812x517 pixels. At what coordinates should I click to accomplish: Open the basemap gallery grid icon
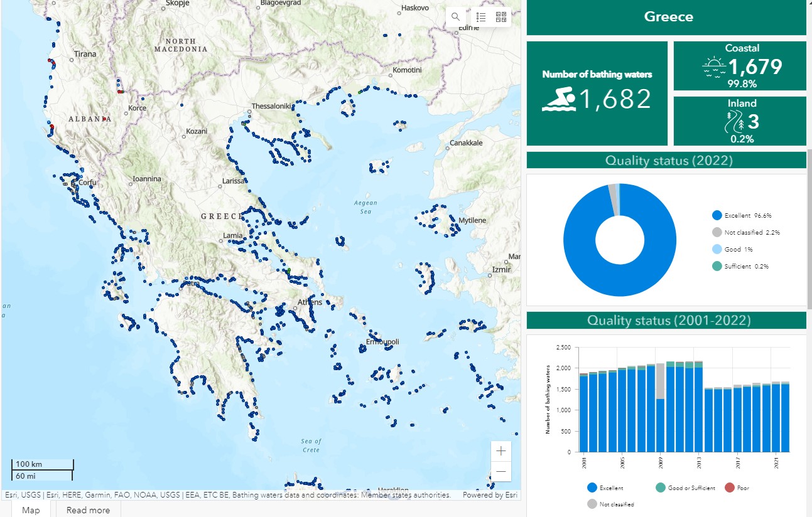coord(501,17)
